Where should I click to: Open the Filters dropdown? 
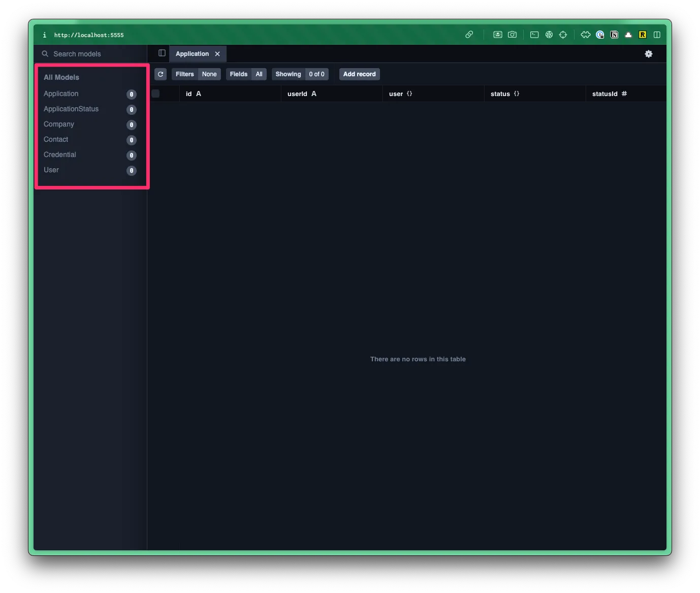[196, 74]
